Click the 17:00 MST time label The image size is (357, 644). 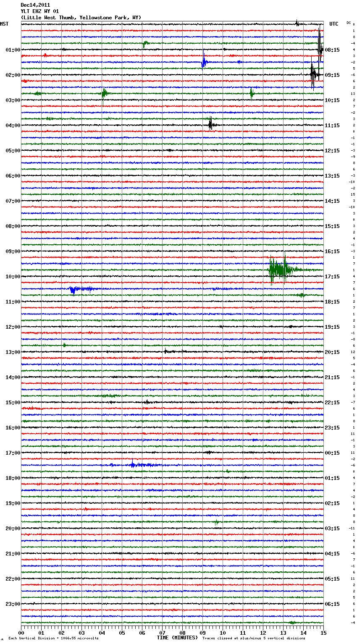point(13,453)
